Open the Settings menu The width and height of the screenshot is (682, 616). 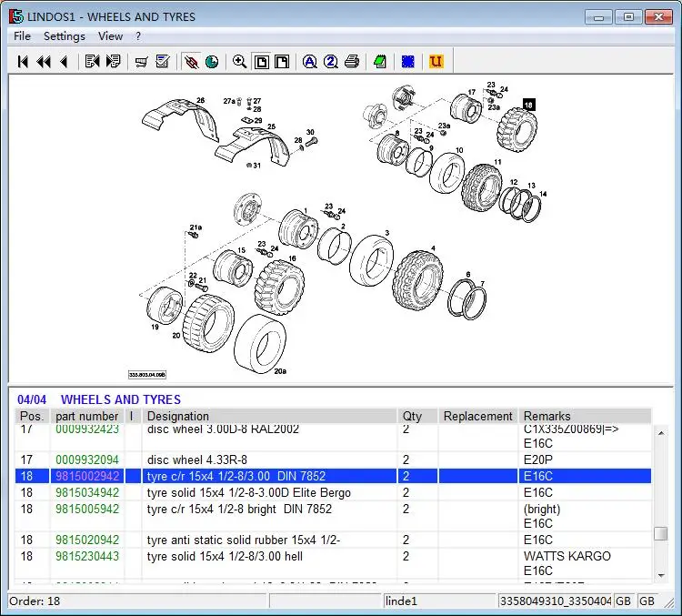[64, 36]
